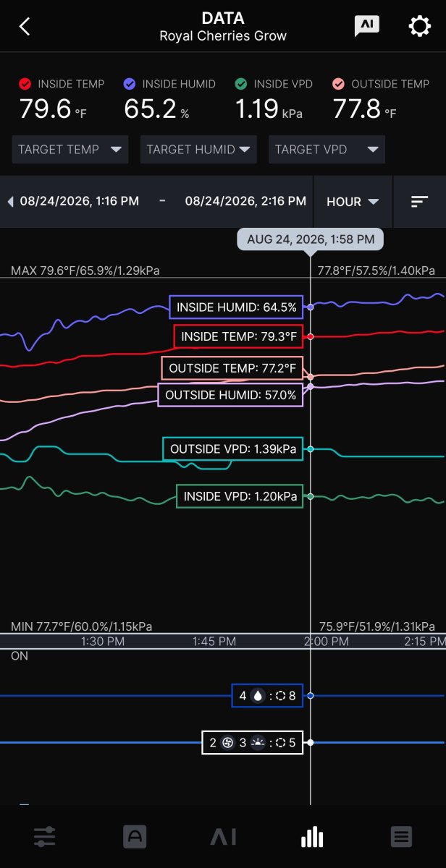Click the 1:30 PM time axis label

pos(102,642)
